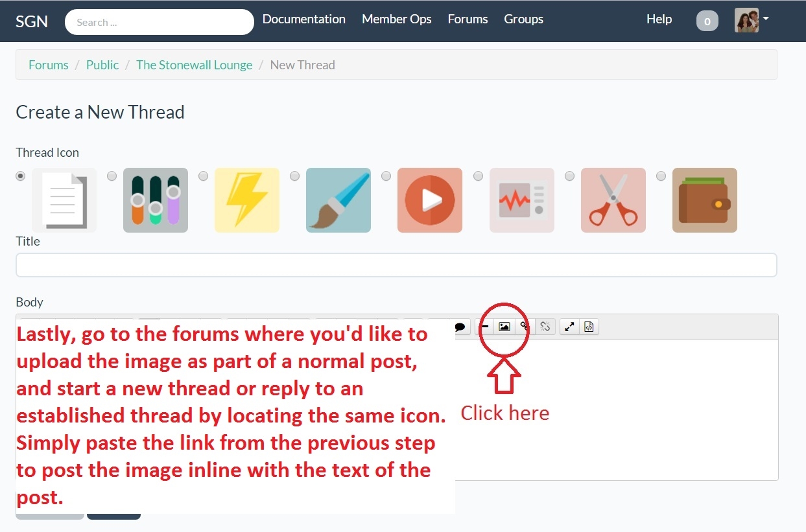
Task: Open the Member Ops menu
Action: pyautogui.click(x=396, y=19)
